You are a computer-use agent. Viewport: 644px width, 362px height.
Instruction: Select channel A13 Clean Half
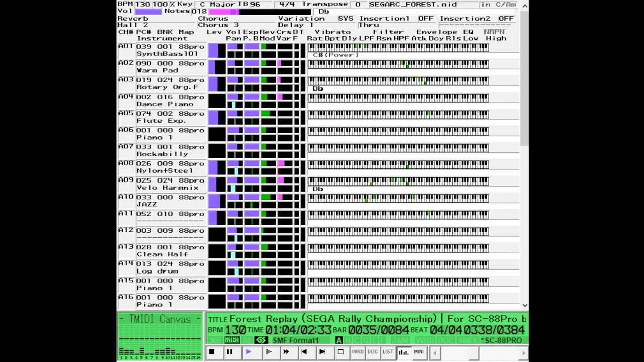(x=163, y=251)
